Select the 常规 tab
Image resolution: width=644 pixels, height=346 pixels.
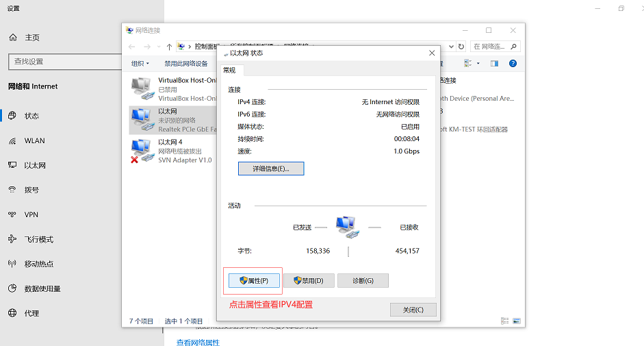coord(229,70)
